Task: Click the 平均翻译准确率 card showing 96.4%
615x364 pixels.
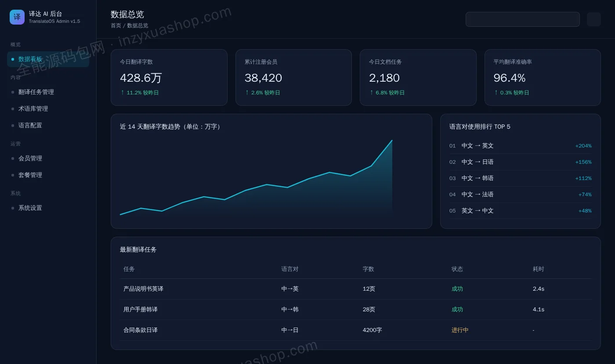Action: (543, 77)
